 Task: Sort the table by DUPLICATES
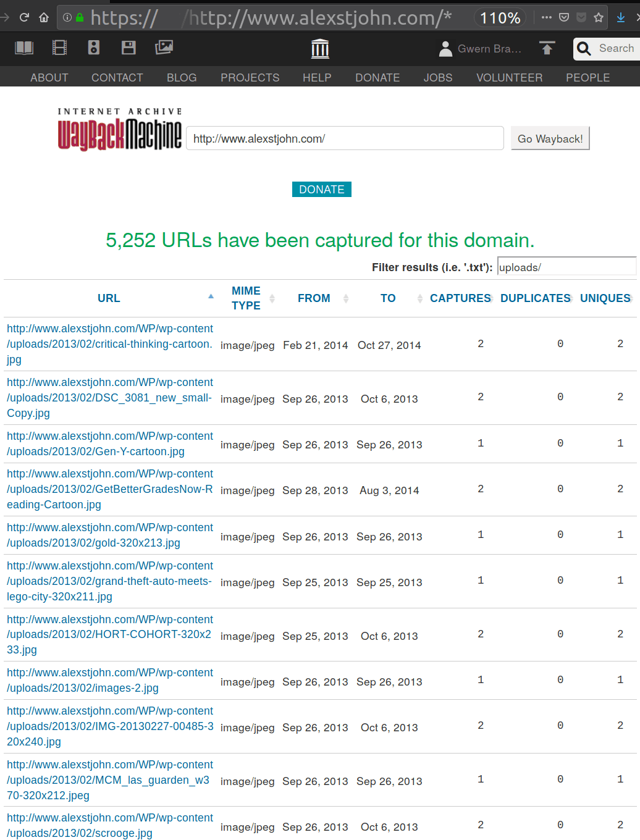(x=536, y=298)
